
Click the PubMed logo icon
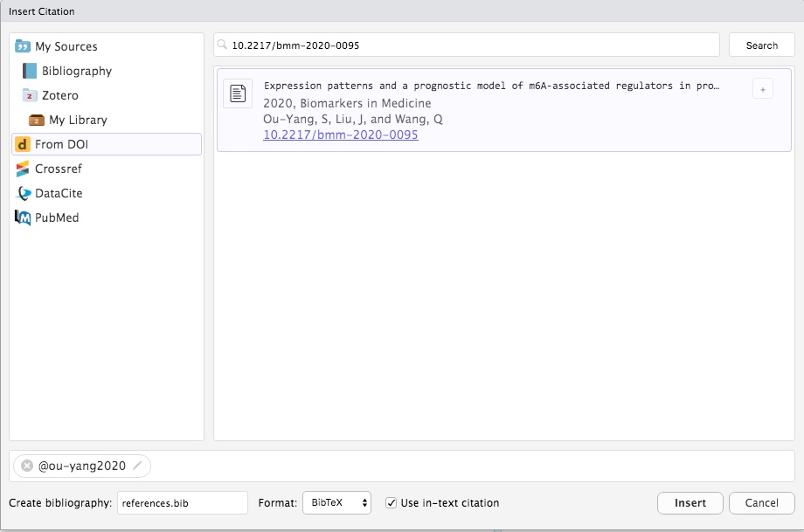click(x=23, y=218)
